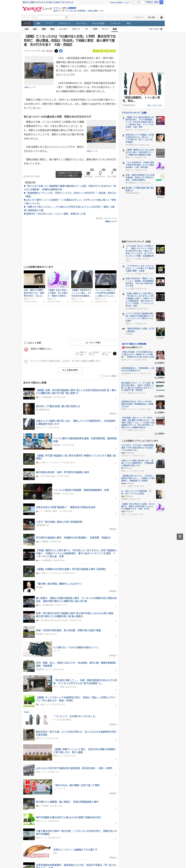Open paid article 自民党総裁選なら
Viewport: 186px width, 868px height.
pos(138,370)
